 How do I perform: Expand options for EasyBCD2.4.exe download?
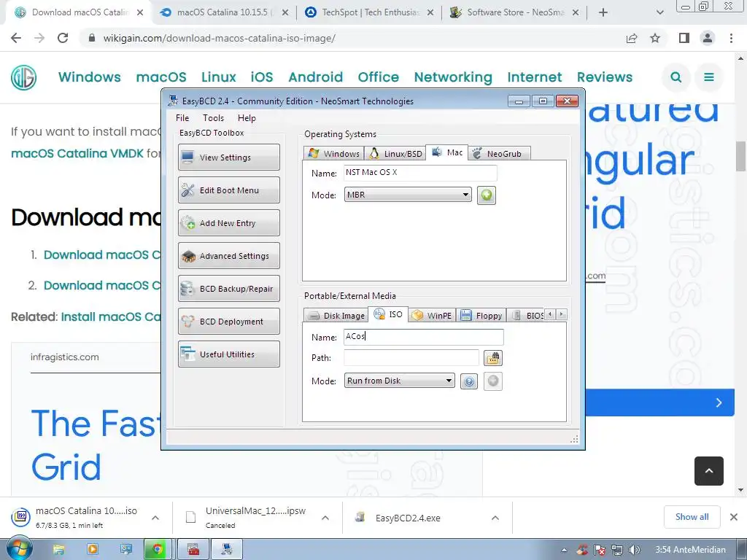point(495,518)
